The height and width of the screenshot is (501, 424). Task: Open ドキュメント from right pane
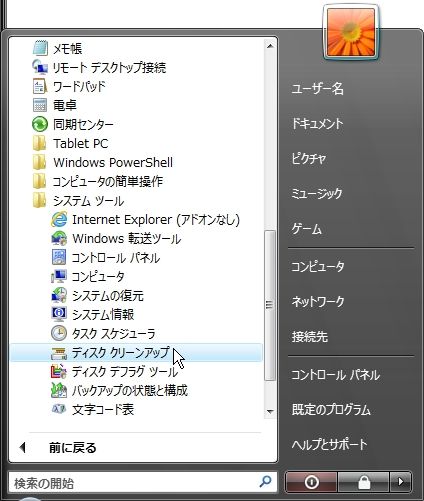pos(317,124)
